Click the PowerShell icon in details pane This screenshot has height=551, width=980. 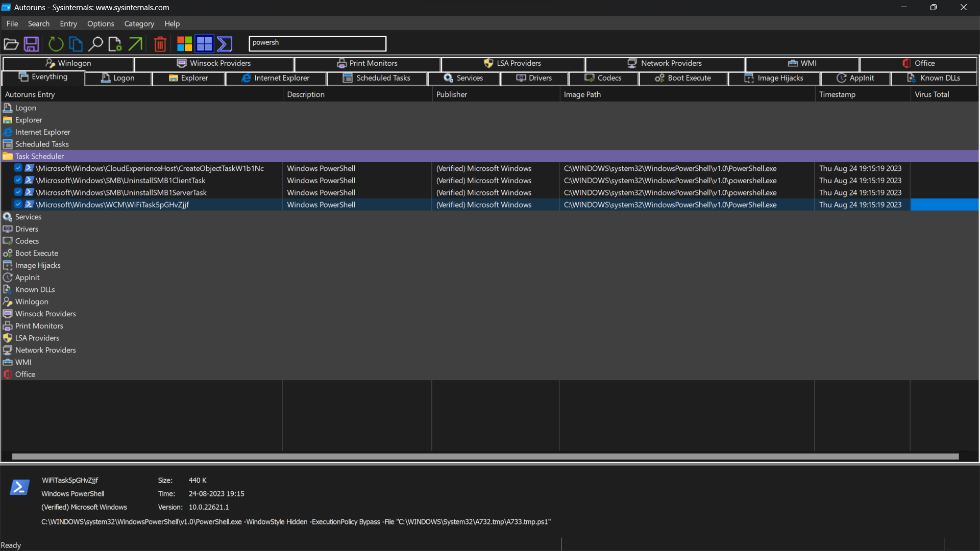pos(19,487)
